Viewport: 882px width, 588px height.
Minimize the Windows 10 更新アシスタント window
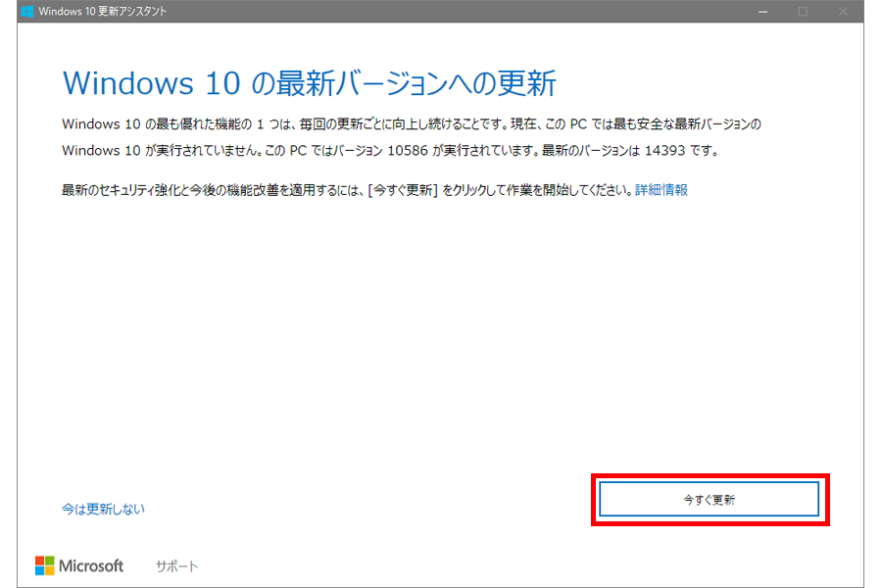point(762,11)
